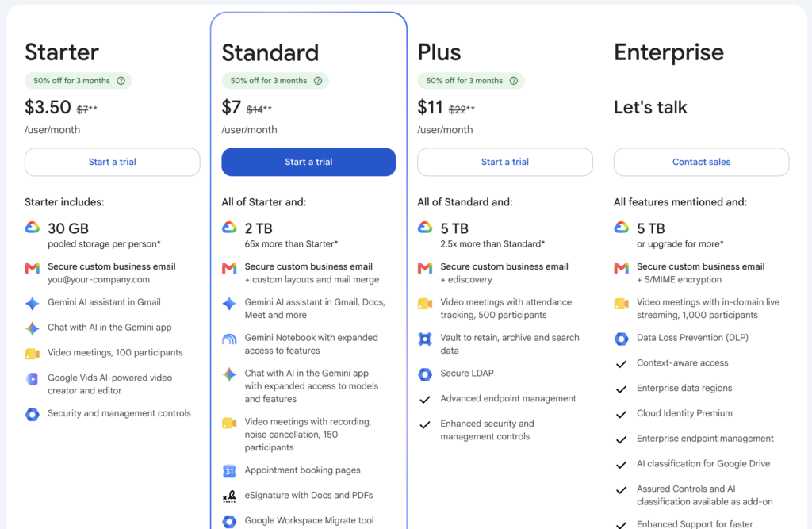This screenshot has height=529, width=812.
Task: Open the Standard plan discount help icon
Action: click(318, 81)
